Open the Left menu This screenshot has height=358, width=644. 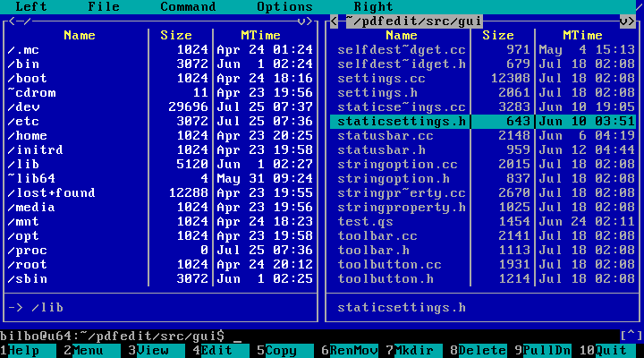point(32,6)
